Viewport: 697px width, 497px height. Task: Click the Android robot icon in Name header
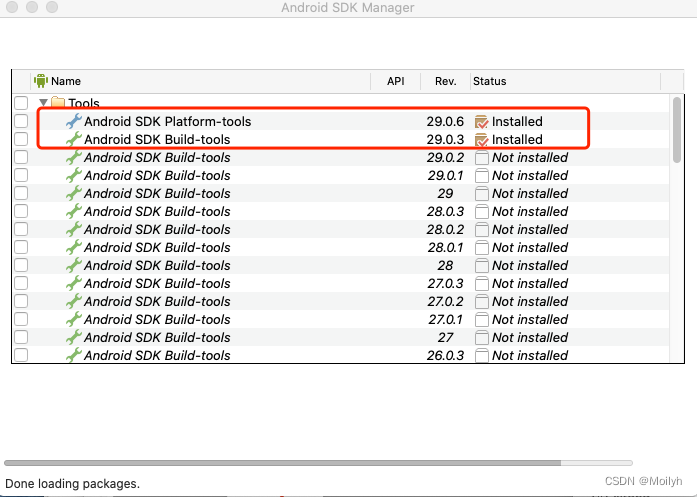click(x=40, y=81)
